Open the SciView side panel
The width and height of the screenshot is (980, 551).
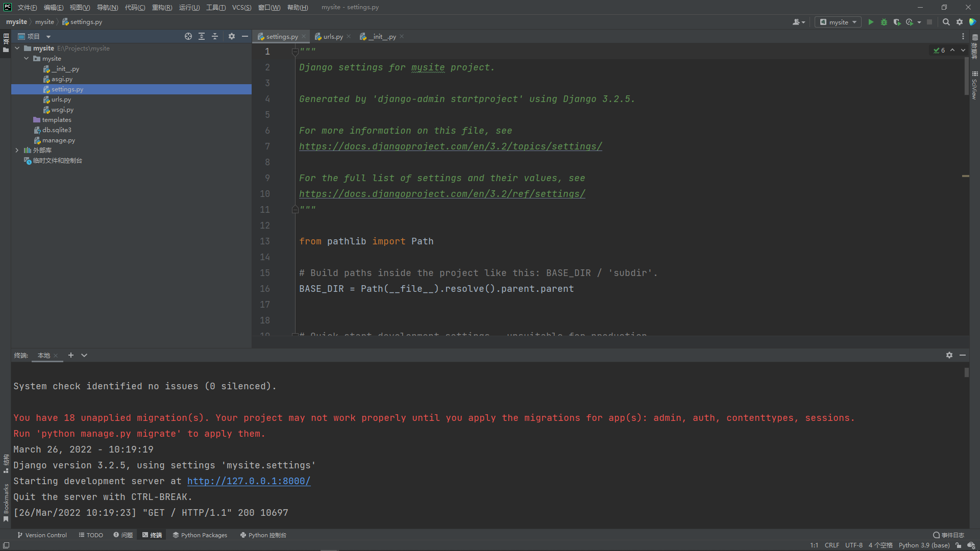click(975, 85)
